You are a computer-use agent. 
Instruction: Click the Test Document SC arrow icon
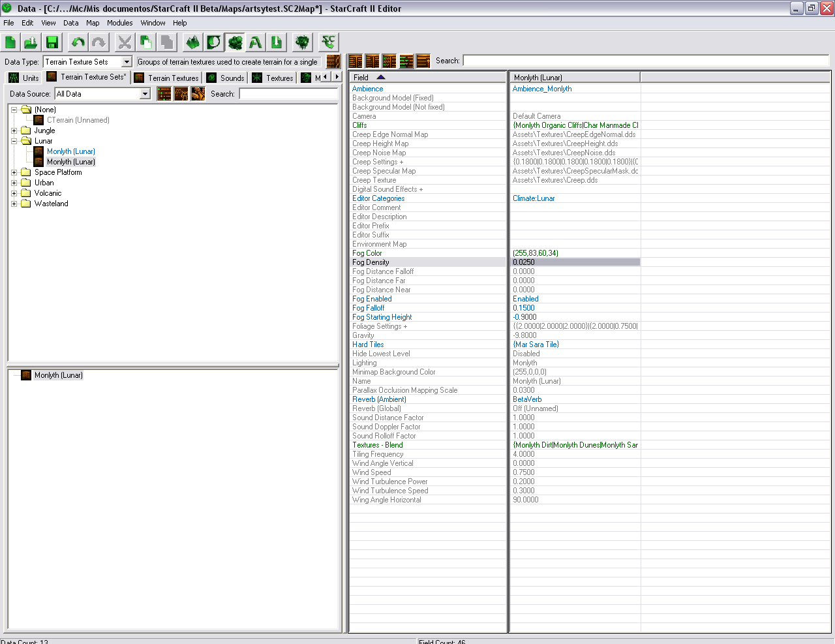pyautogui.click(x=328, y=42)
